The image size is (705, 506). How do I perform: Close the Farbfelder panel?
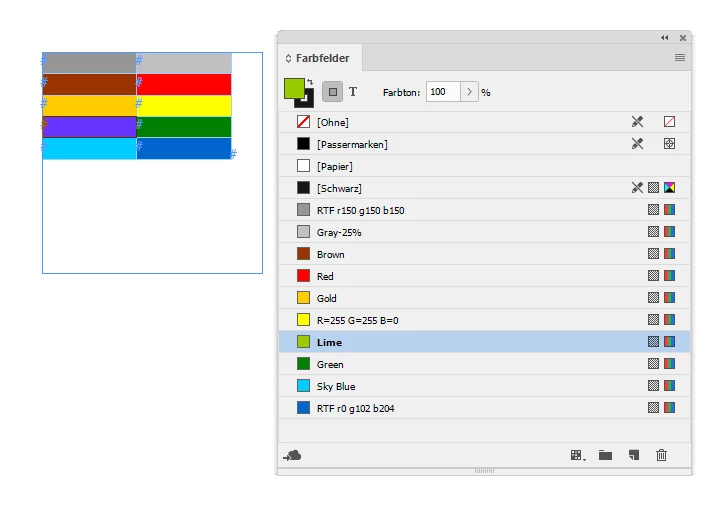[x=683, y=38]
